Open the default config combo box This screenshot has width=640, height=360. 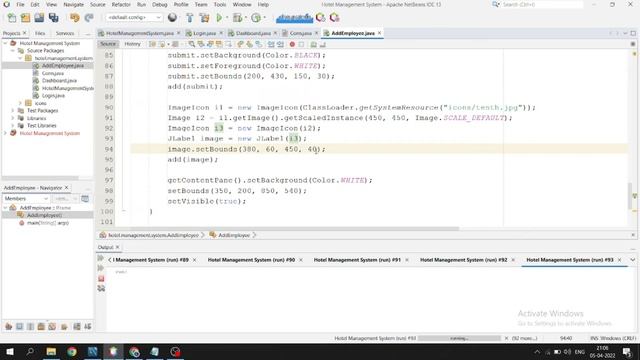[134, 18]
